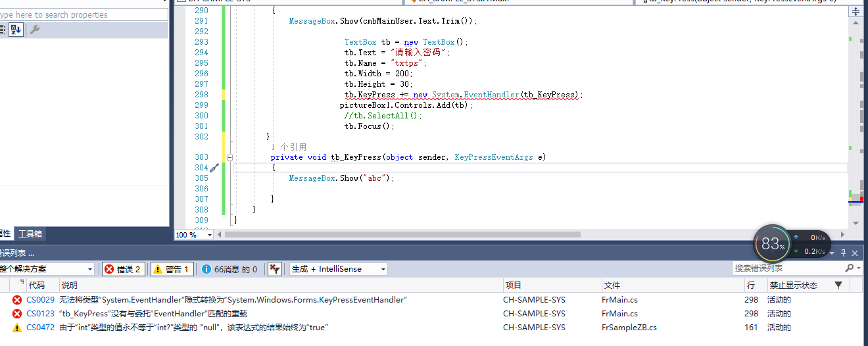Click the yellow warning icon for CS0472
The height and width of the screenshot is (346, 868).
[x=17, y=328]
